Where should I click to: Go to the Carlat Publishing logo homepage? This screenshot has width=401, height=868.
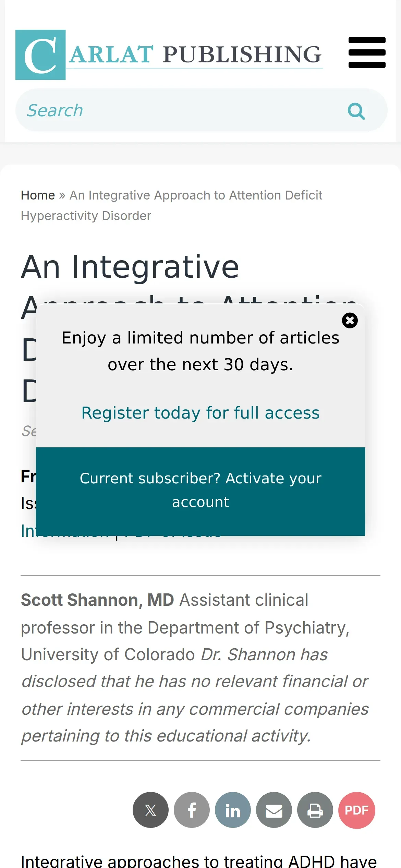(169, 55)
